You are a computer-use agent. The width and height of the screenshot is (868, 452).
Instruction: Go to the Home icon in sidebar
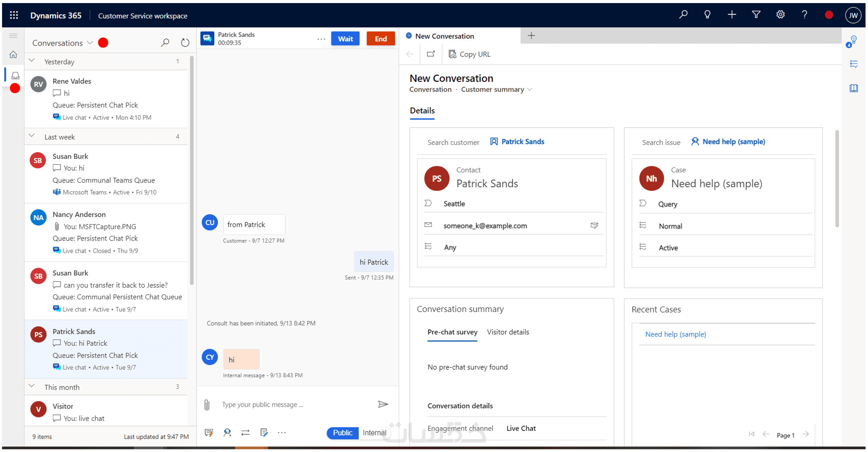point(13,54)
